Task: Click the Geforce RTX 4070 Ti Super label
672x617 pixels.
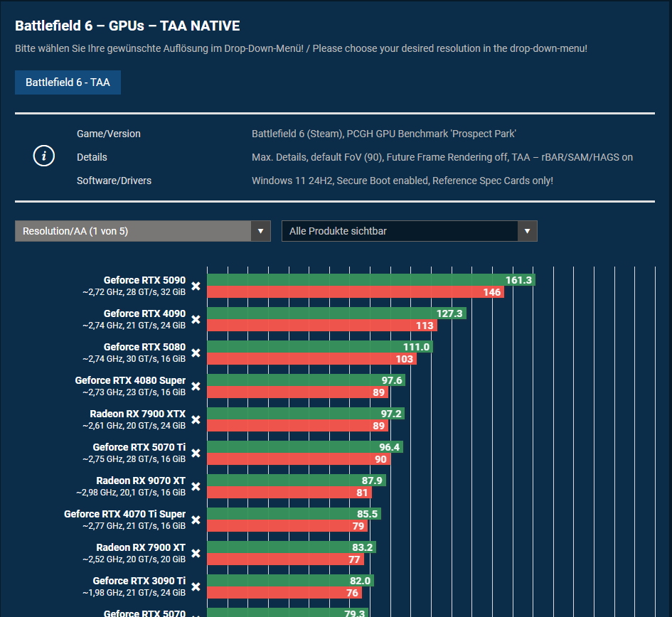Action: point(124,514)
